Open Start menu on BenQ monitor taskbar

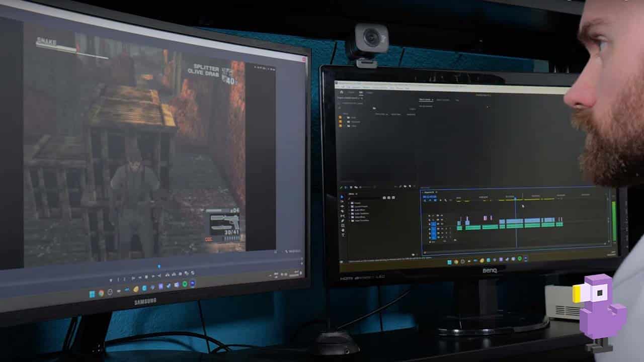pyautogui.click(x=449, y=261)
